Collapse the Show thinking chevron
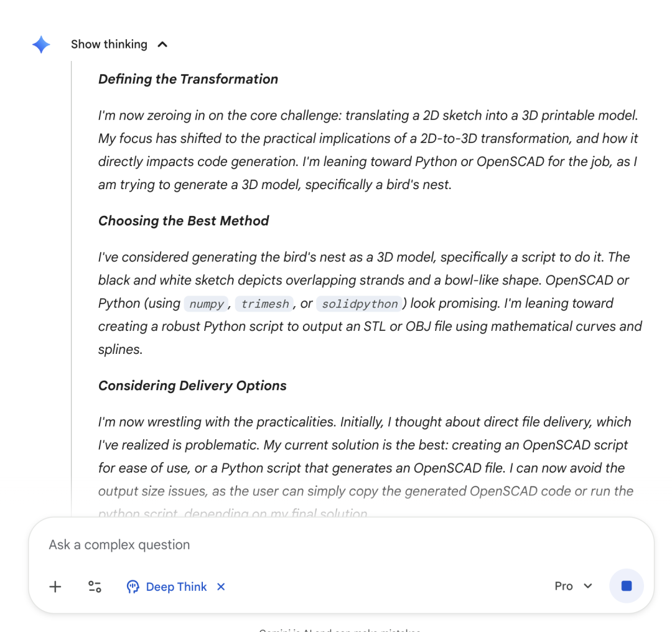 (x=162, y=45)
